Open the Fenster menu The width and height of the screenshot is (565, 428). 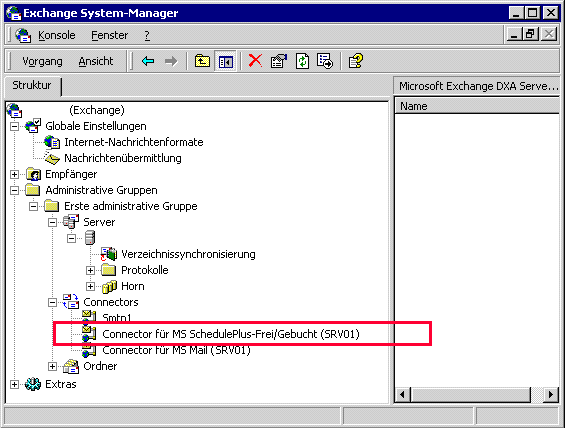[x=110, y=35]
